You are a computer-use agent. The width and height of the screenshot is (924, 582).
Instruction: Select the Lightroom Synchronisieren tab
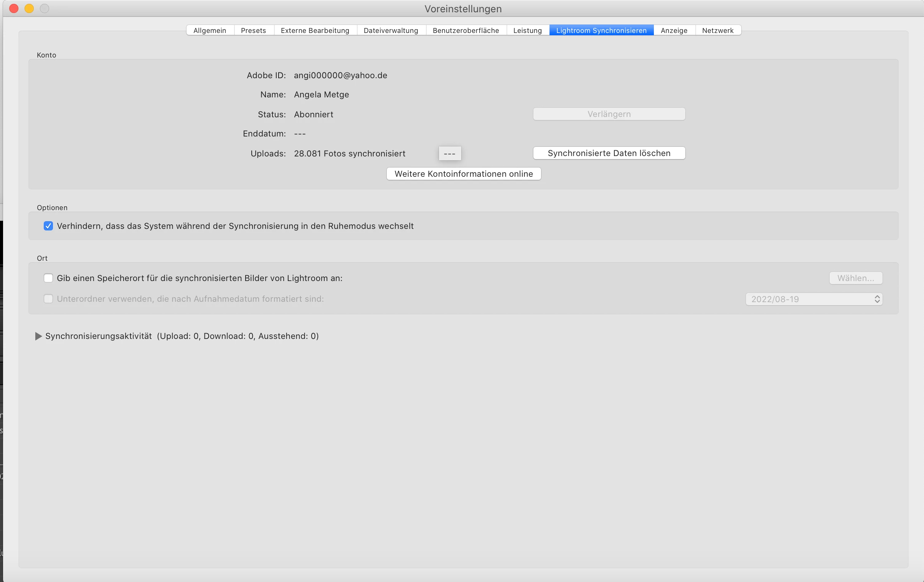tap(601, 30)
